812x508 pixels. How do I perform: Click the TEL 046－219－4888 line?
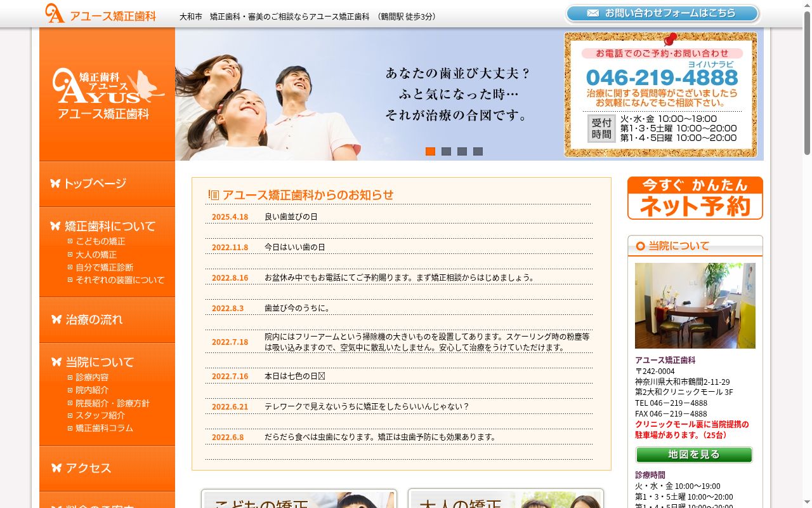tap(671, 403)
